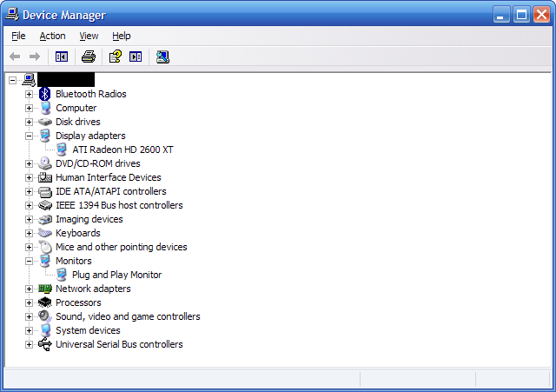The image size is (556, 392).
Task: Click the Network adapters icon
Action: [45, 289]
